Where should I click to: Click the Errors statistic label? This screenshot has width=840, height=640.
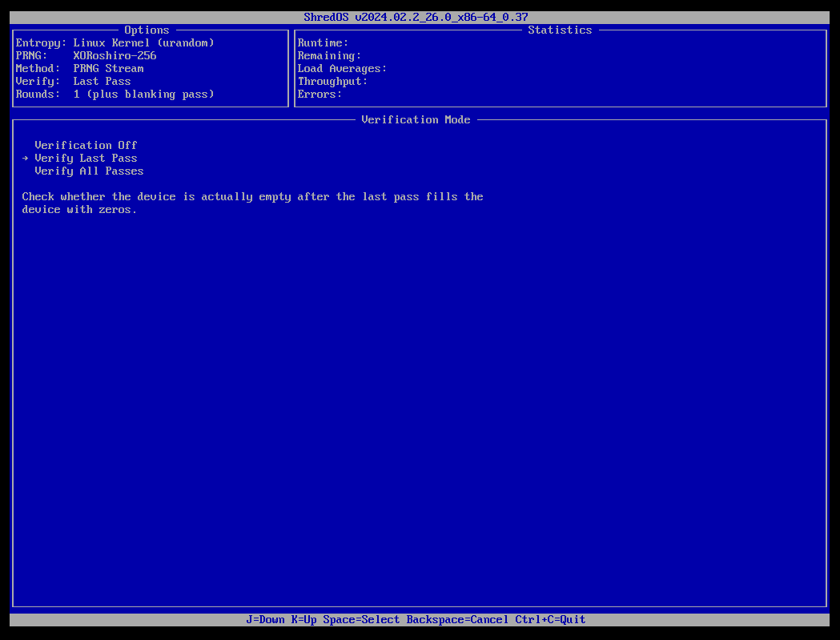(x=319, y=94)
